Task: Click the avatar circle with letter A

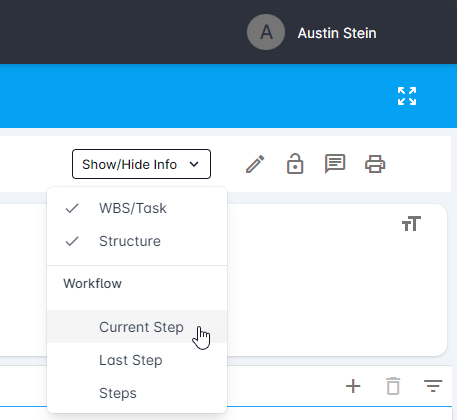Action: pyautogui.click(x=266, y=32)
